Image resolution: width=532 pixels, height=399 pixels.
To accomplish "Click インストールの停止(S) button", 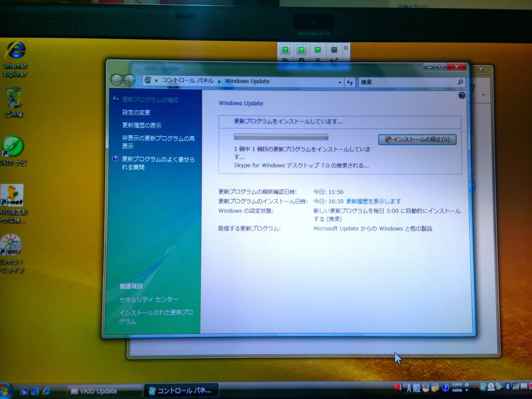I will (x=417, y=140).
